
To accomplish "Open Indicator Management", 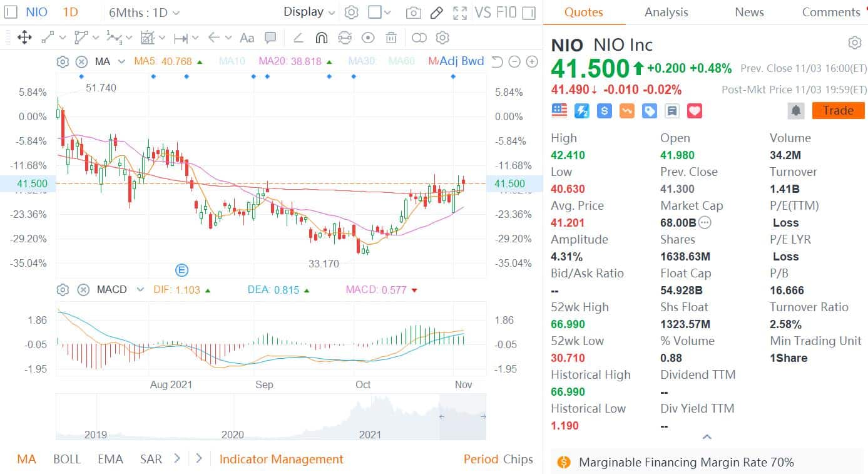I will pyautogui.click(x=280, y=459).
